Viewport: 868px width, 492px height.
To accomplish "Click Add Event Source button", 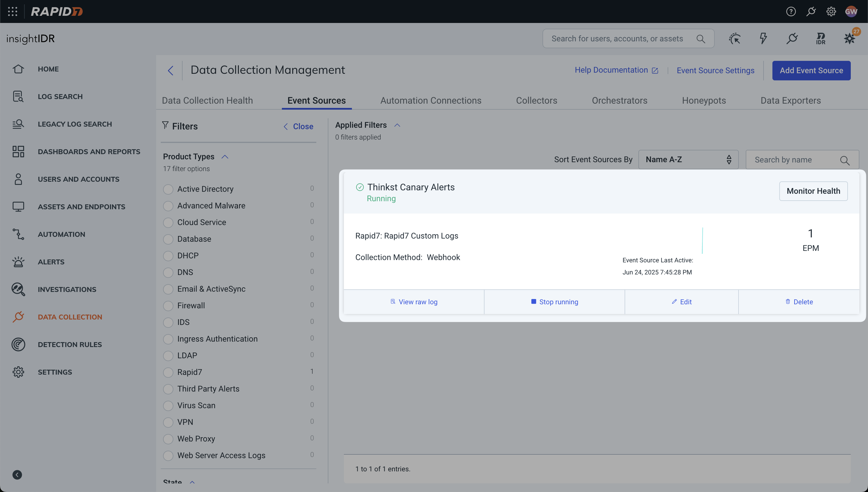I will click(x=811, y=71).
